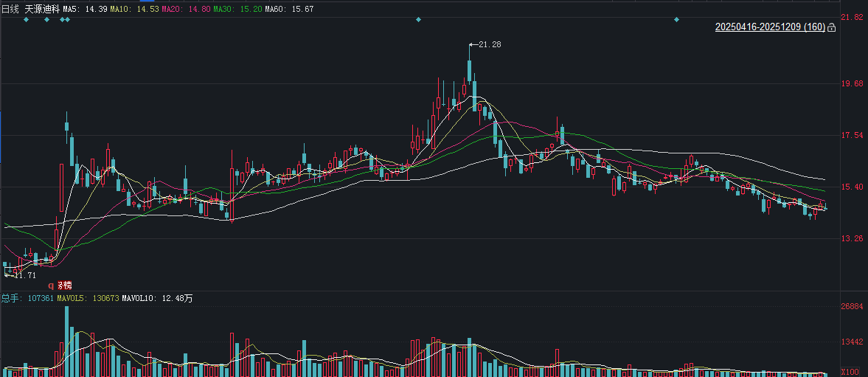868x377 pixels.
Task: Click diamond marker left of the 21.28 peak
Action: click(418, 19)
